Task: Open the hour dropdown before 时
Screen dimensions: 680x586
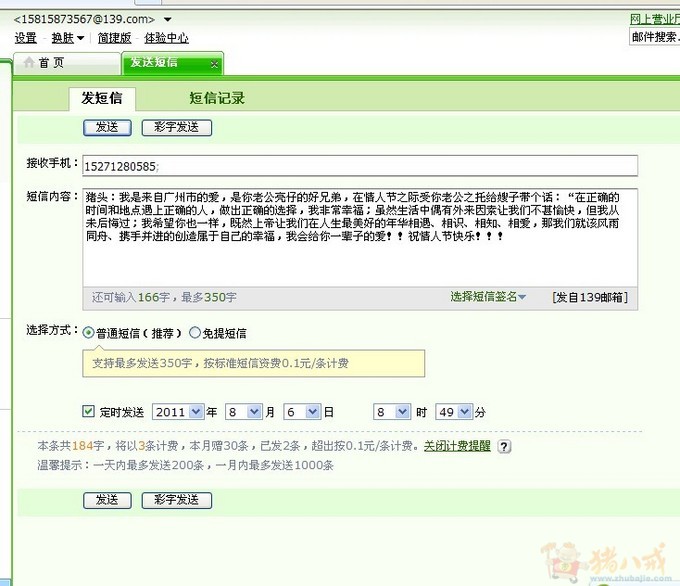Action: click(x=392, y=412)
